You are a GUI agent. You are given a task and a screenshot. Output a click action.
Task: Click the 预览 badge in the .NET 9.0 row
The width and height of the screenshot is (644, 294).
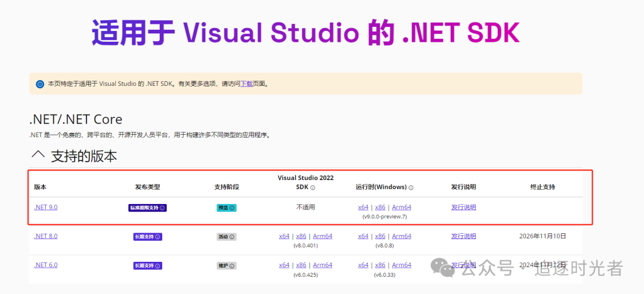227,208
